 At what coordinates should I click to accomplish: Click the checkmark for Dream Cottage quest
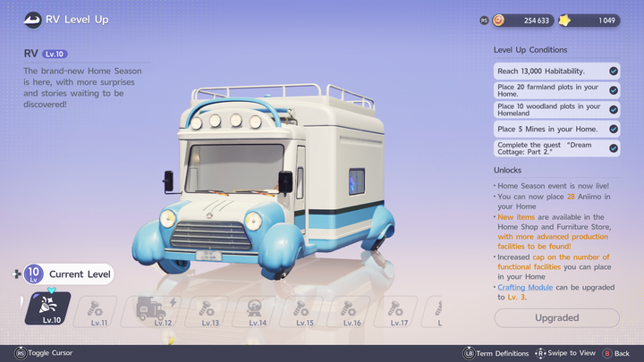point(614,148)
